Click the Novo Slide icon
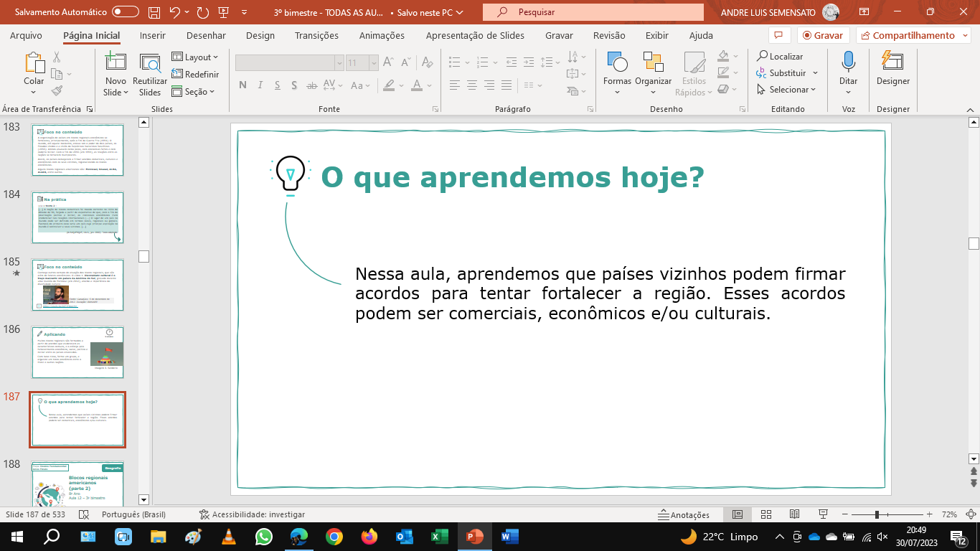 116,62
